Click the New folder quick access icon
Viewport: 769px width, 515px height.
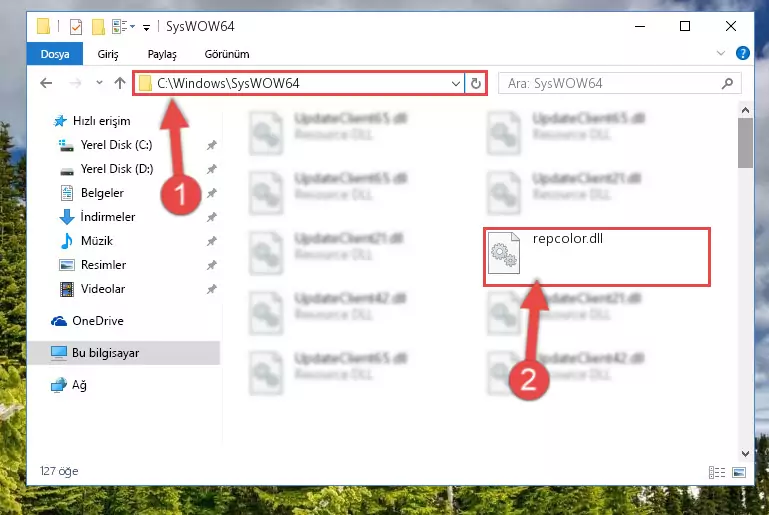[x=98, y=26]
